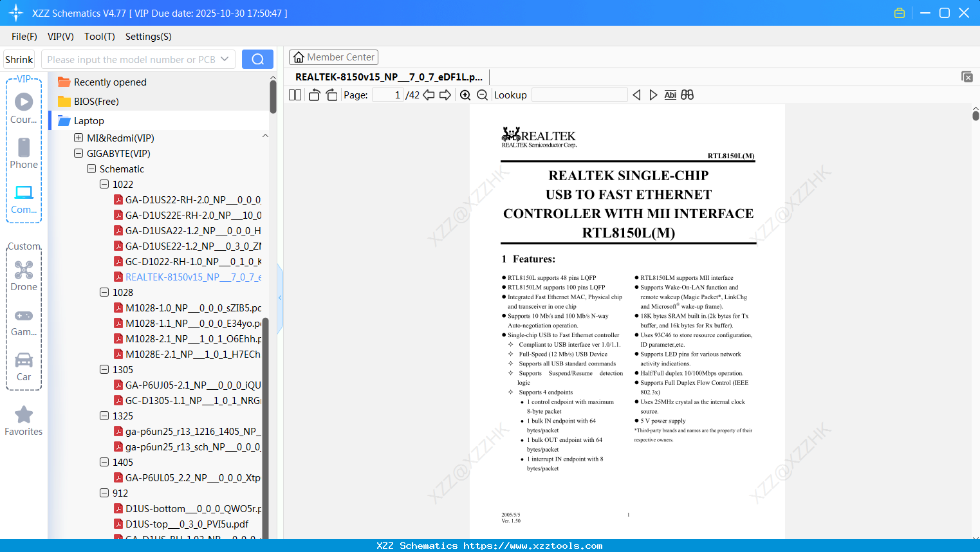
Task: Collapse the side panel with the splitter handle
Action: click(280, 297)
